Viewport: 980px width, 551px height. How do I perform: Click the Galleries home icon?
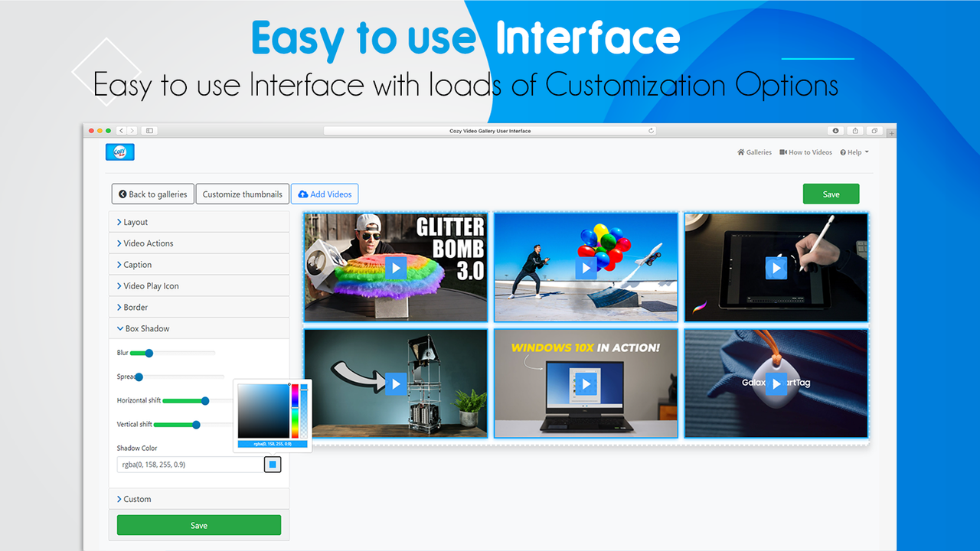742,152
